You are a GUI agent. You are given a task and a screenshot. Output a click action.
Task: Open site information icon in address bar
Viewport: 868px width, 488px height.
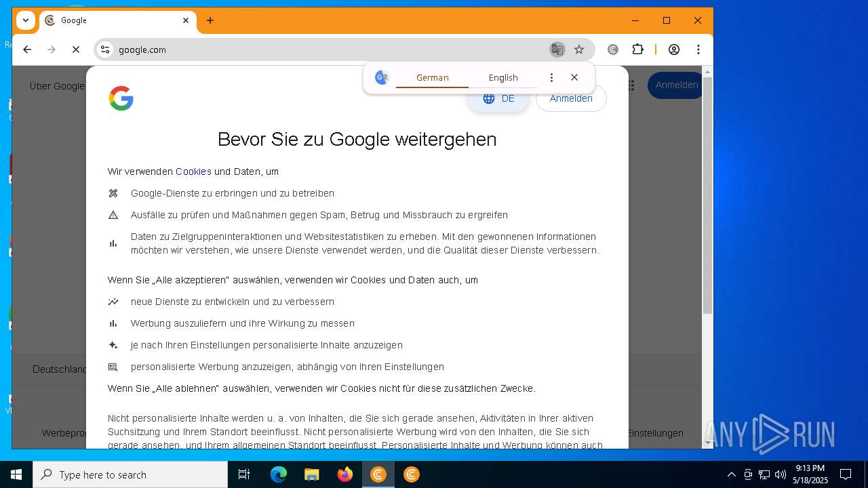[x=104, y=49]
